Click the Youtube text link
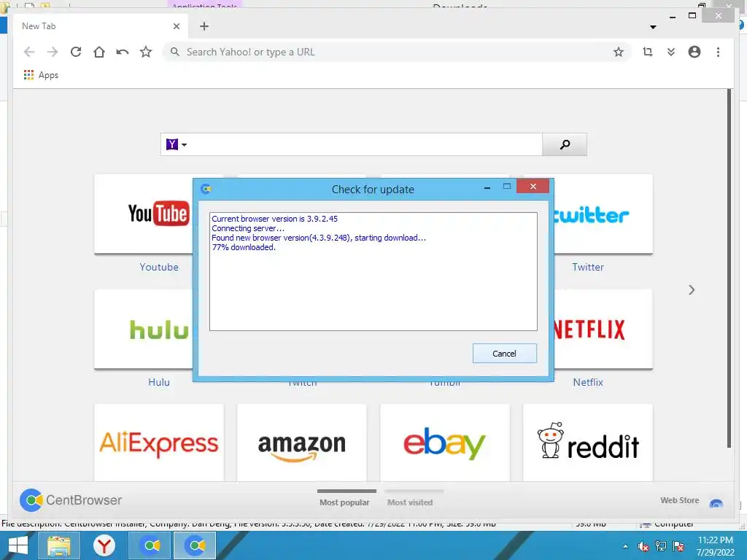The image size is (747, 560). (x=159, y=267)
